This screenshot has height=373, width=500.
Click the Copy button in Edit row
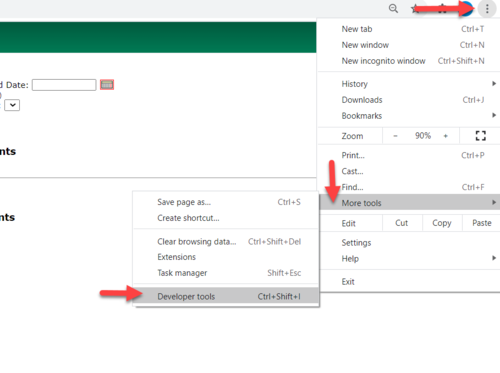pos(442,223)
